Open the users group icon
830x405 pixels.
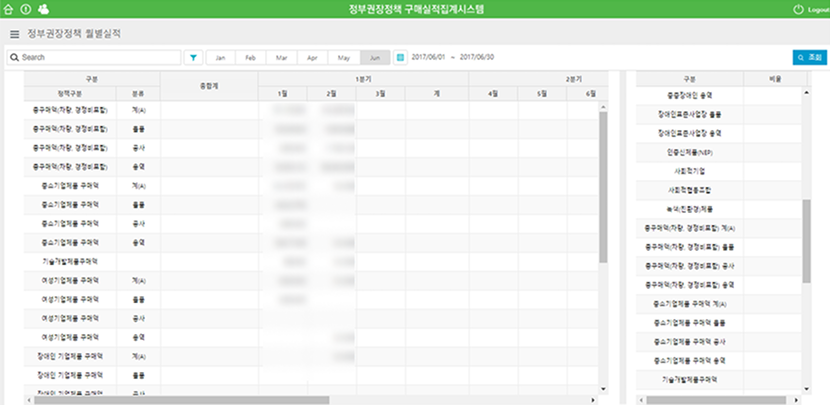coord(44,9)
